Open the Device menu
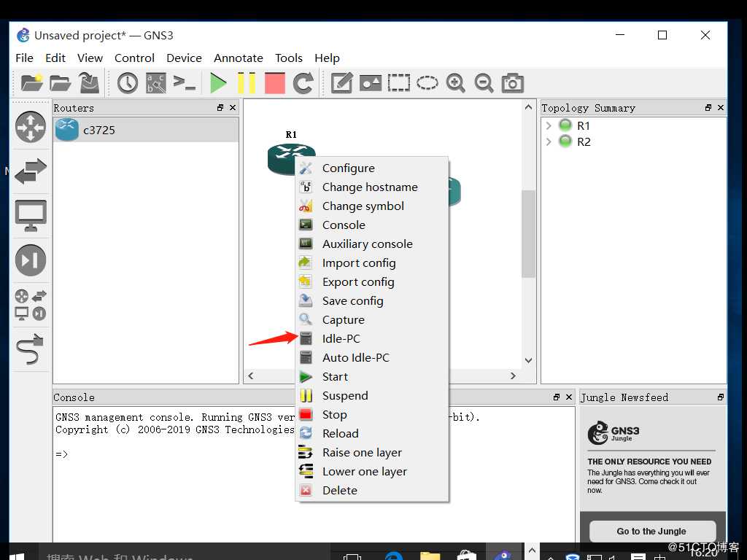Screen dimensions: 747x560 click(x=184, y=58)
